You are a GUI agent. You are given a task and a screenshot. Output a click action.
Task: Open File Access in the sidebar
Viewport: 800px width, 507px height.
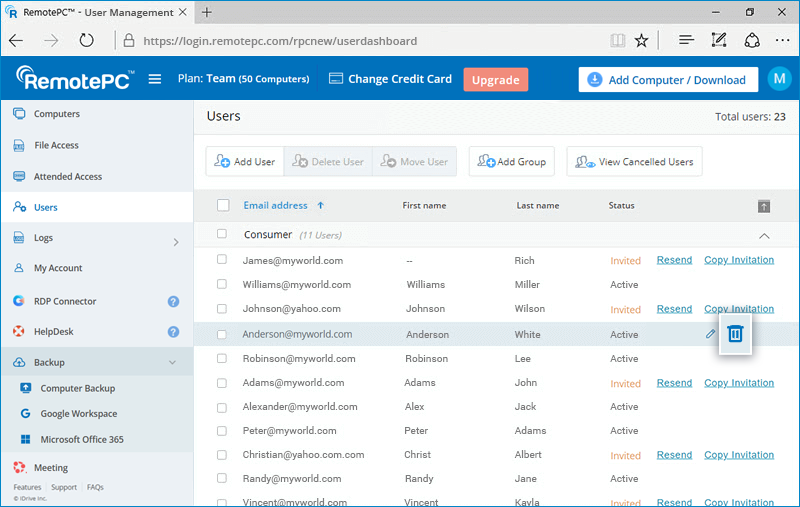click(56, 145)
